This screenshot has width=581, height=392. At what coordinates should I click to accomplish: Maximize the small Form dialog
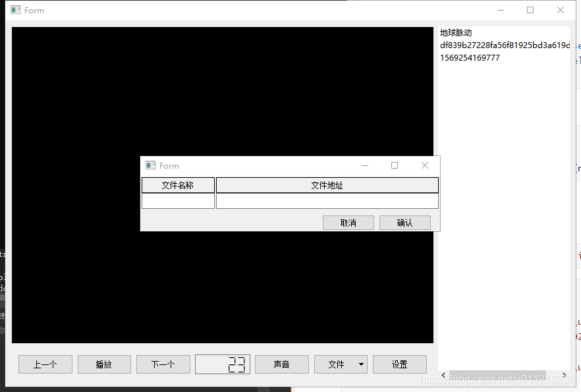395,165
